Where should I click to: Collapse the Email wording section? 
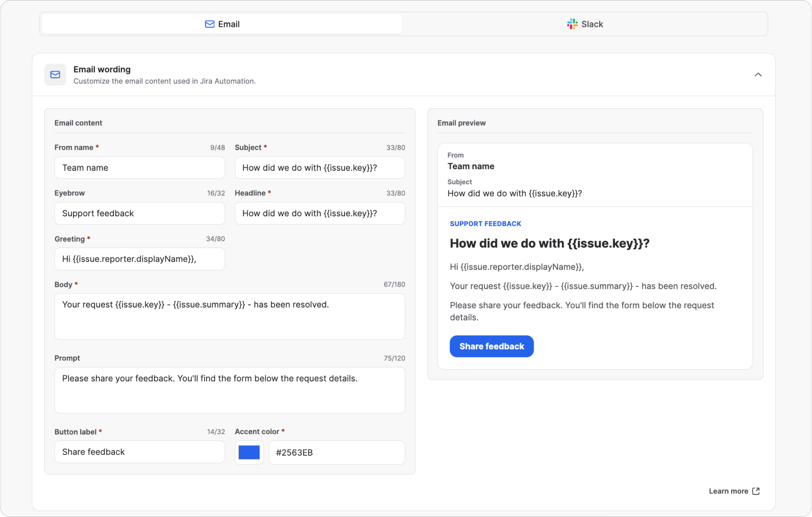[x=758, y=74]
